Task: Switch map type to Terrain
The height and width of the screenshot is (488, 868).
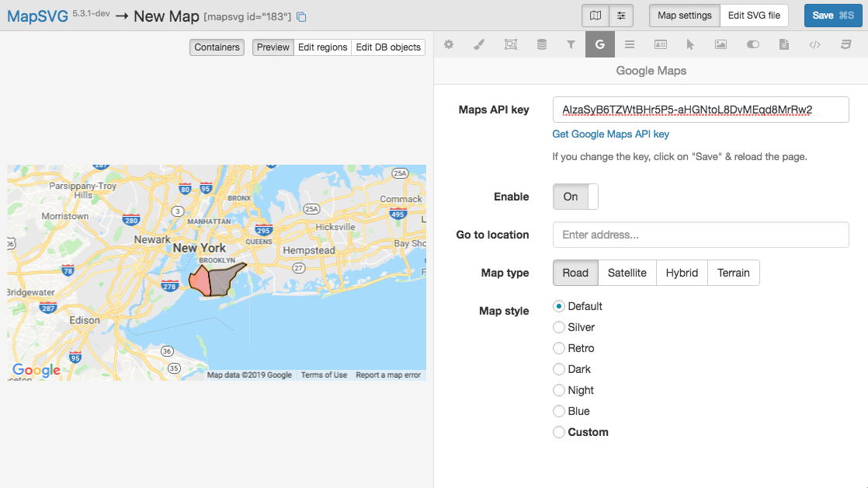Action: (x=734, y=273)
